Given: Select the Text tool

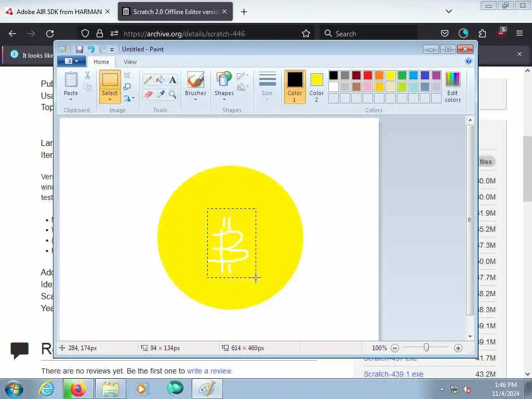Looking at the screenshot, I should click(x=172, y=79).
